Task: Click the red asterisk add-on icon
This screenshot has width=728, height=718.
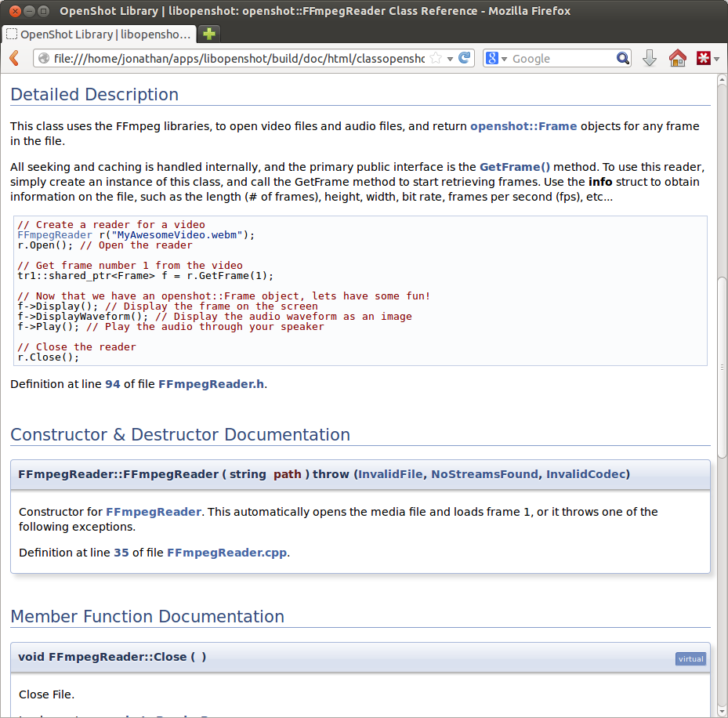Action: tap(702, 59)
